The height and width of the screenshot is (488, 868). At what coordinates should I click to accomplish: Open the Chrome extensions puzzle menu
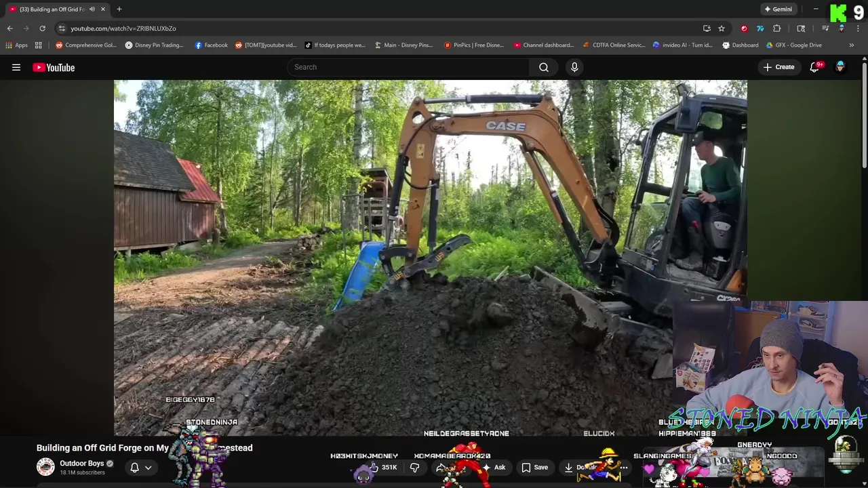(777, 28)
